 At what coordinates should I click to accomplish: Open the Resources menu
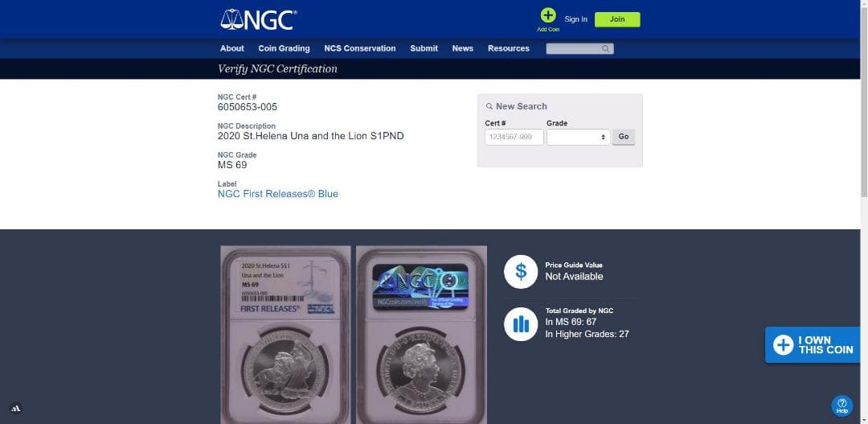[x=508, y=48]
